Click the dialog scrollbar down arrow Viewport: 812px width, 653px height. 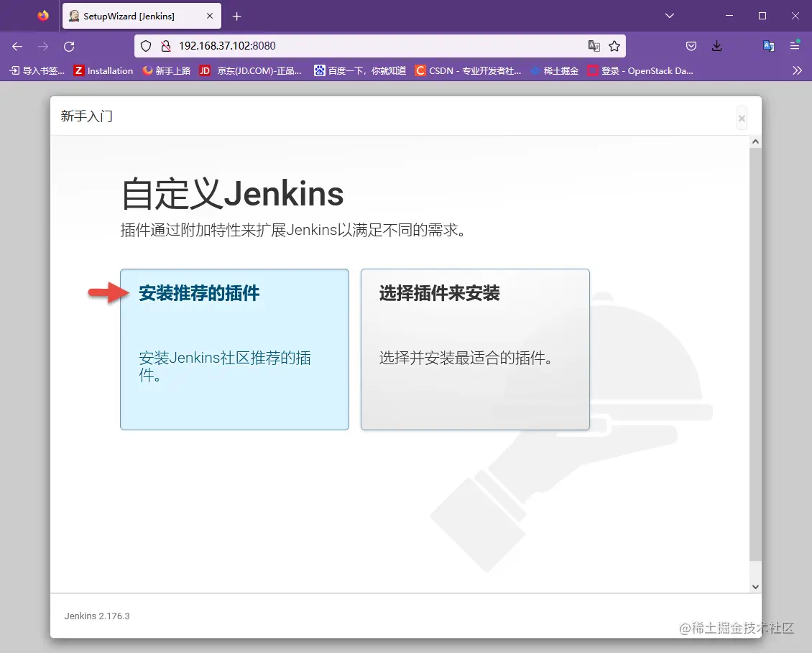tap(755, 587)
